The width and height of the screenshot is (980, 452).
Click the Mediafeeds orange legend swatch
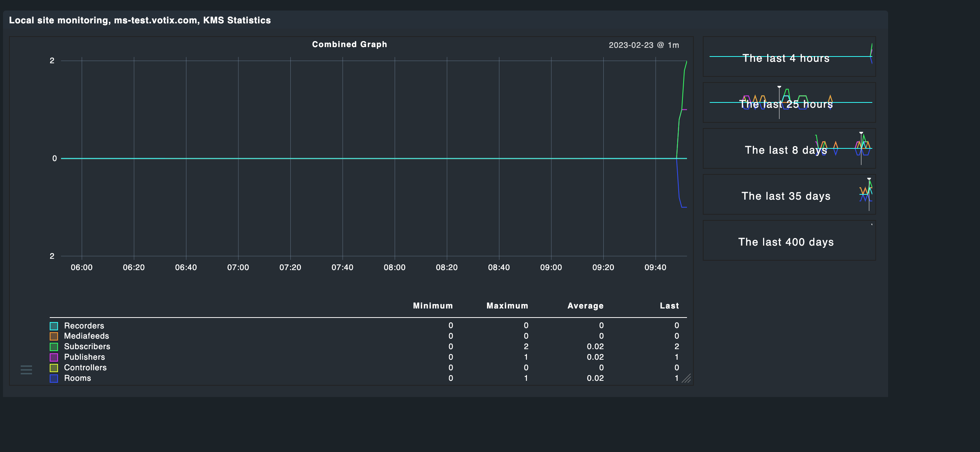tap(54, 336)
